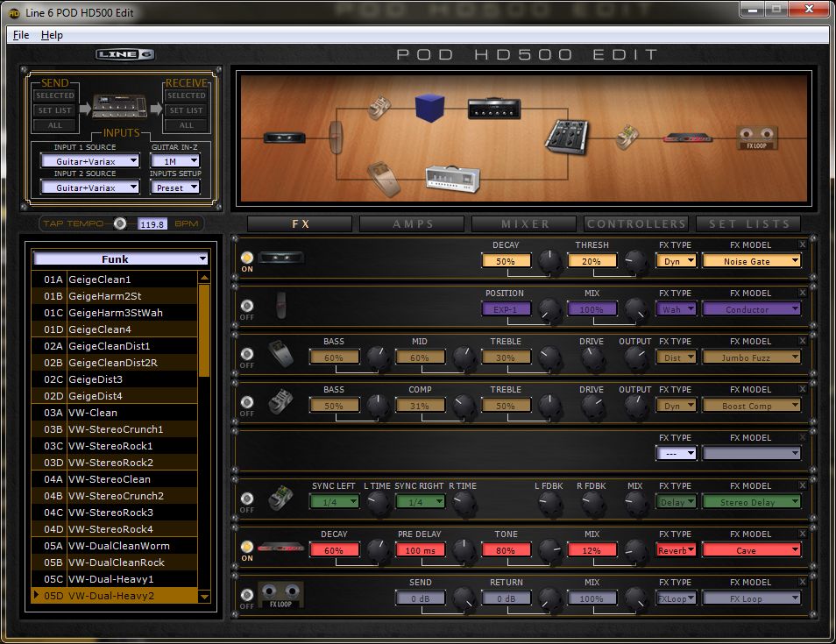Select preset 01A GeigeClean1
Viewport: 836px width, 644px height.
click(x=115, y=280)
